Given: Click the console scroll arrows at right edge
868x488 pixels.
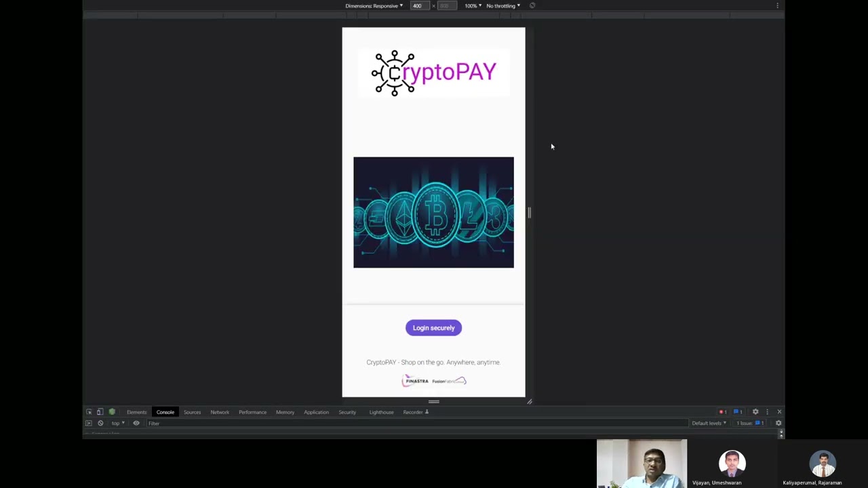Looking at the screenshot, I should click(781, 433).
